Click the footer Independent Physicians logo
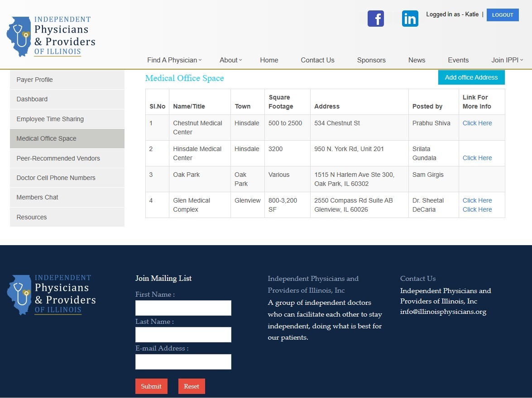 [x=51, y=294]
